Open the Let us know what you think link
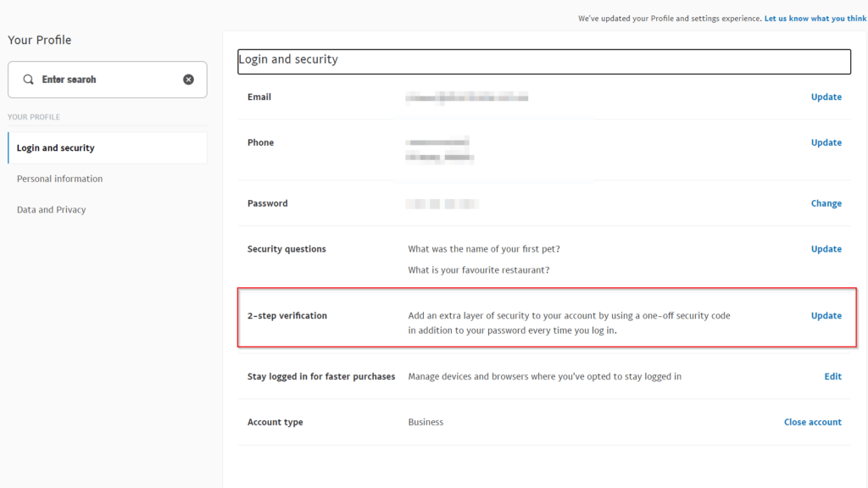This screenshot has width=868, height=488. point(815,18)
